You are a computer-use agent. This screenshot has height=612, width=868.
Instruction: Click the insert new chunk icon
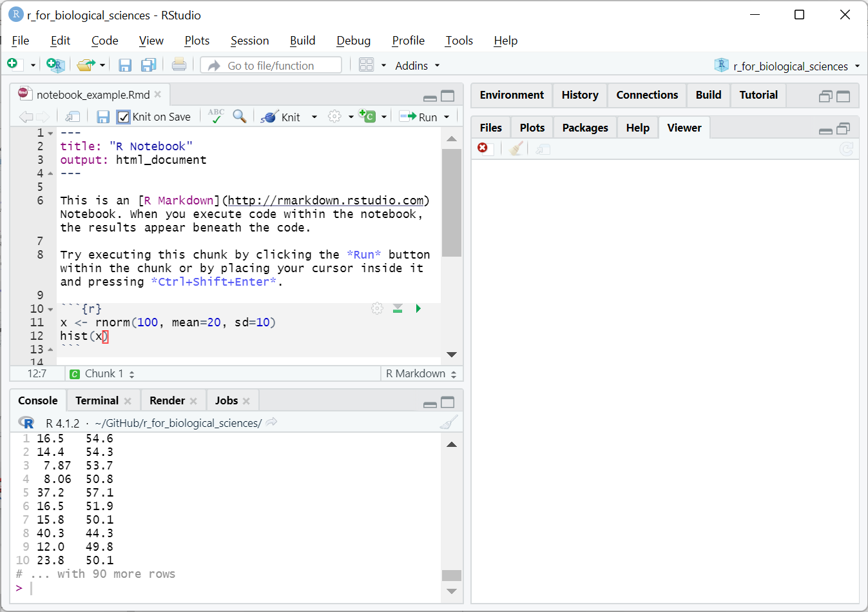click(x=367, y=117)
